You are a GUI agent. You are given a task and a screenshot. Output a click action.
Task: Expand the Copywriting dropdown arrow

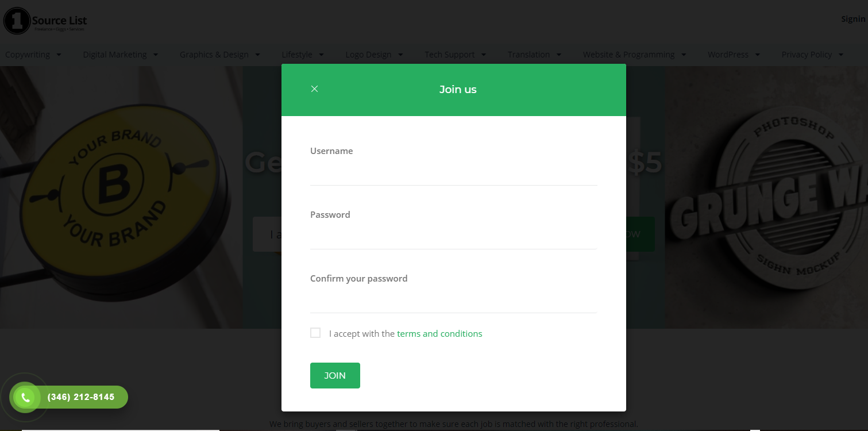pos(59,55)
